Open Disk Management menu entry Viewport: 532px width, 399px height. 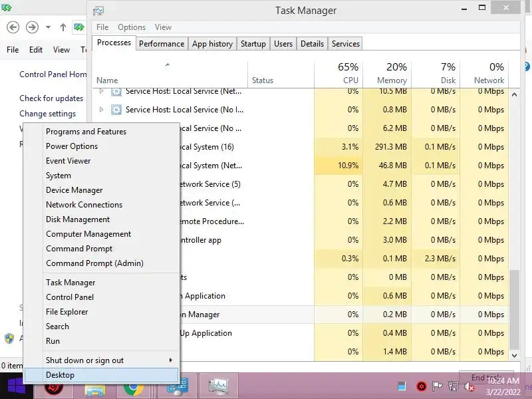78,219
